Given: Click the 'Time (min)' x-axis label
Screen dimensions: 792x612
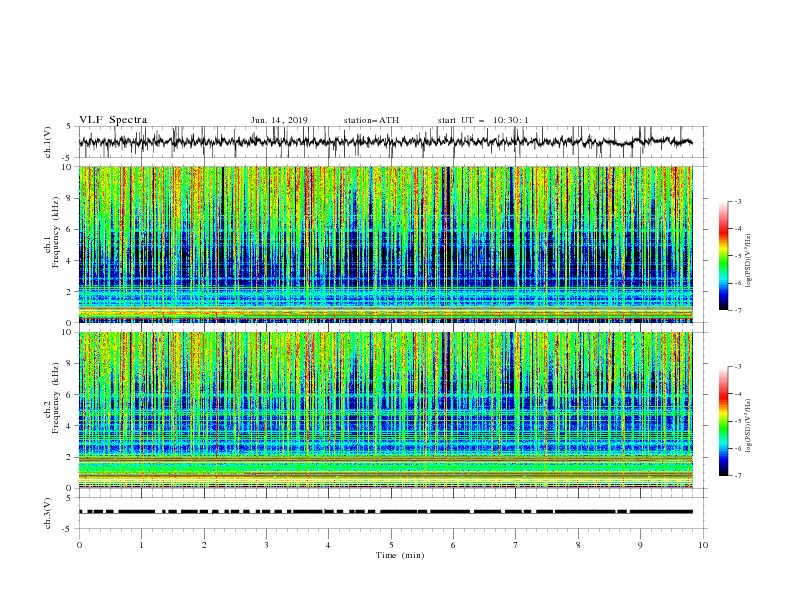Looking at the screenshot, I should (400, 555).
